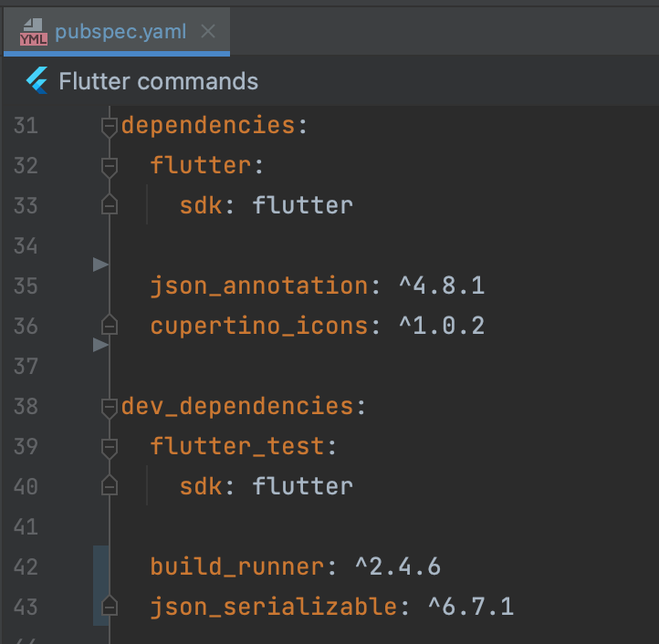659x644 pixels.
Task: Select the pubspec.yaml editor tab
Action: pyautogui.click(x=117, y=32)
